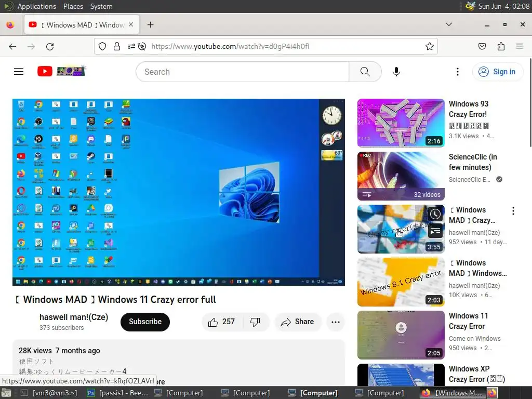This screenshot has height=399, width=532.
Task: Click the page vertical scrollbar
Action: pos(529,103)
